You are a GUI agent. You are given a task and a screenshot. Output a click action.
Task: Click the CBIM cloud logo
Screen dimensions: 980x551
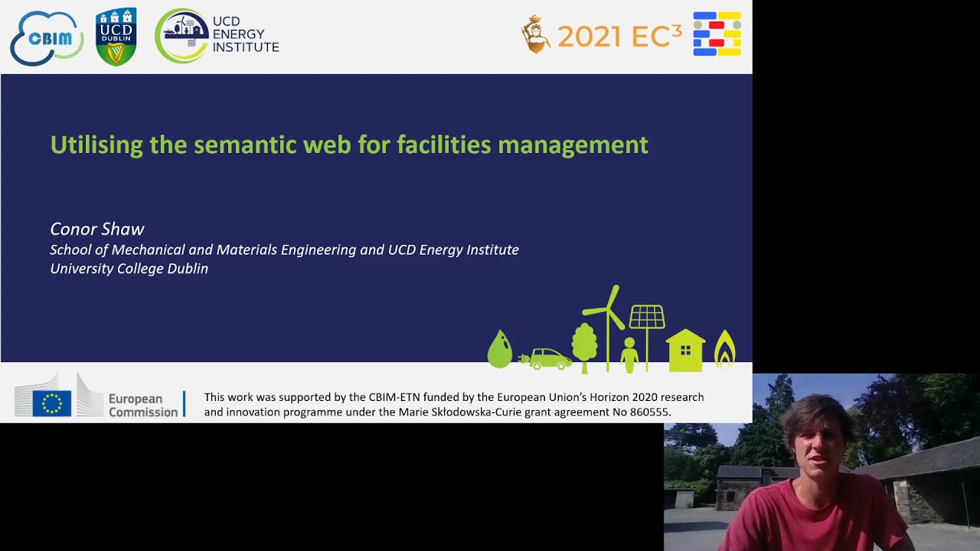coord(47,38)
